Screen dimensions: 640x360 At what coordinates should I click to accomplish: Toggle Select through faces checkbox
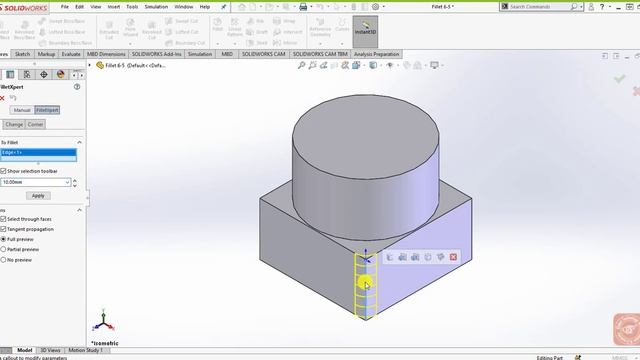pos(3,219)
